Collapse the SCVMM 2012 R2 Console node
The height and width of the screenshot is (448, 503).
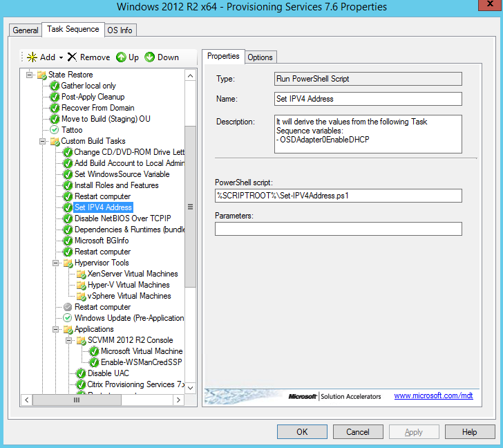coord(68,340)
